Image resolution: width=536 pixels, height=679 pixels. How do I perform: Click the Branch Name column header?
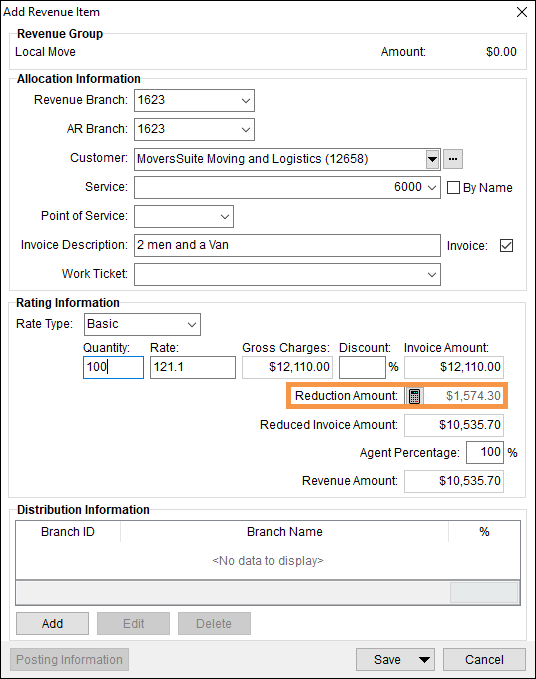284,532
